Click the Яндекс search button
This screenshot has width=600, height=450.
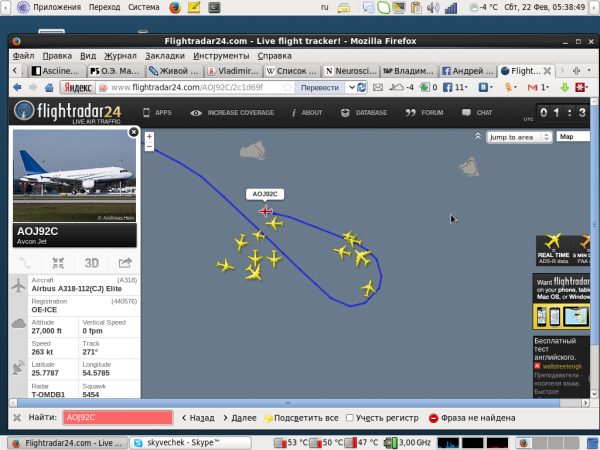(78, 88)
